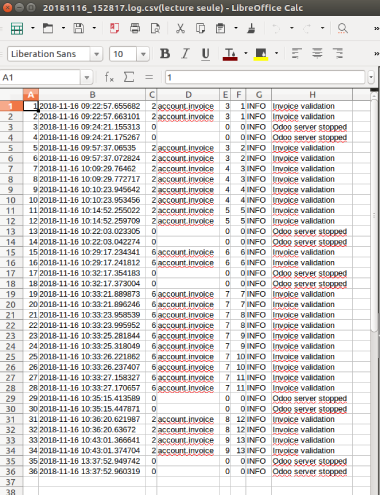
Task: Click the Redo arrow icon
Action: pos(307,28)
